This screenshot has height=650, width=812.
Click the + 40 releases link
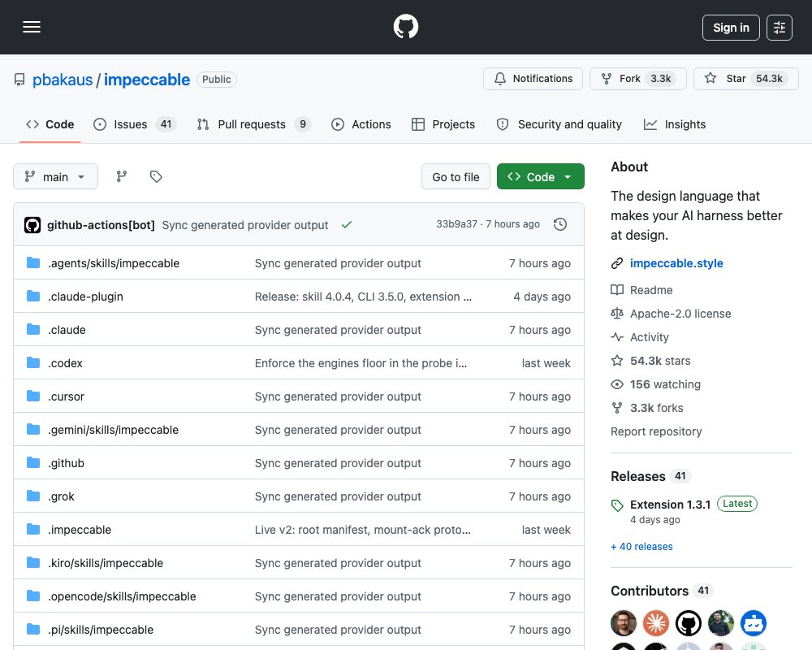tap(641, 546)
